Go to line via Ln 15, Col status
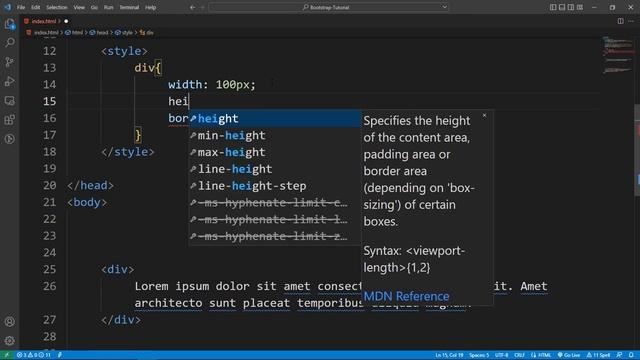 449,355
